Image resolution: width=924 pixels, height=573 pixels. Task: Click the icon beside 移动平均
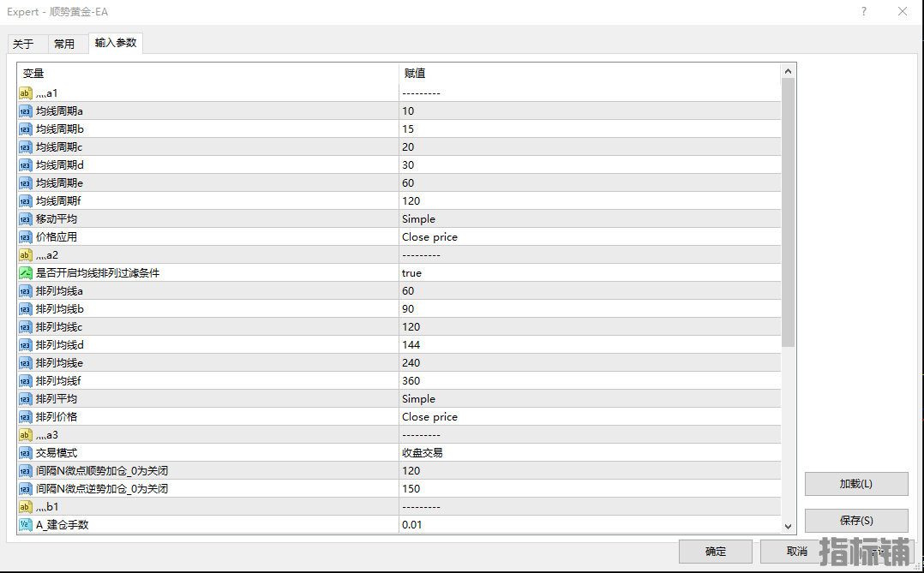[26, 219]
